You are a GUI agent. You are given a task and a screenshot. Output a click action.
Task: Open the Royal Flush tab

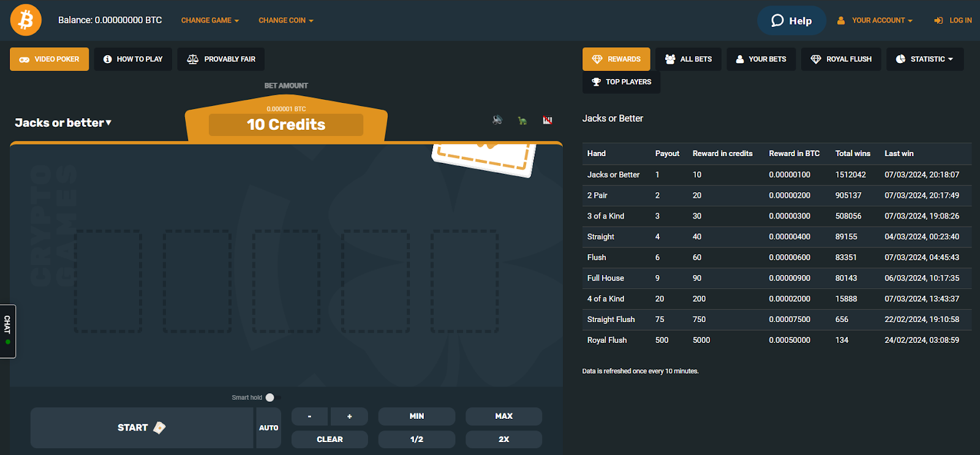click(841, 59)
